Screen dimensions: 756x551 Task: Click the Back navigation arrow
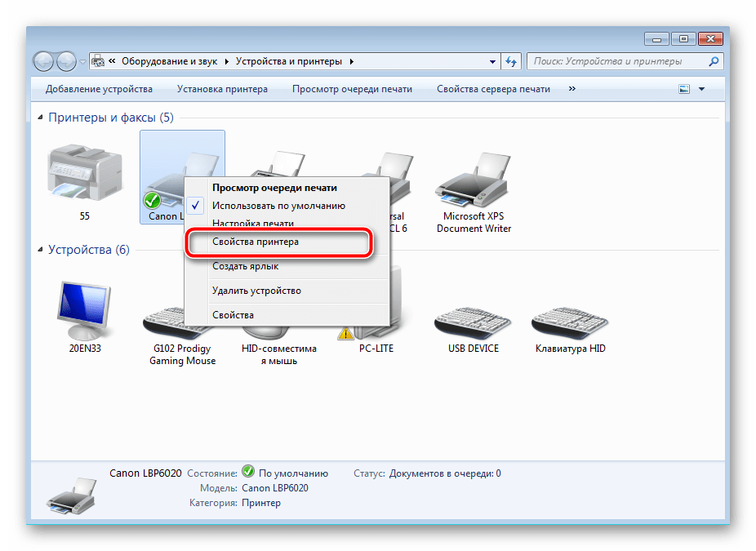[43, 61]
